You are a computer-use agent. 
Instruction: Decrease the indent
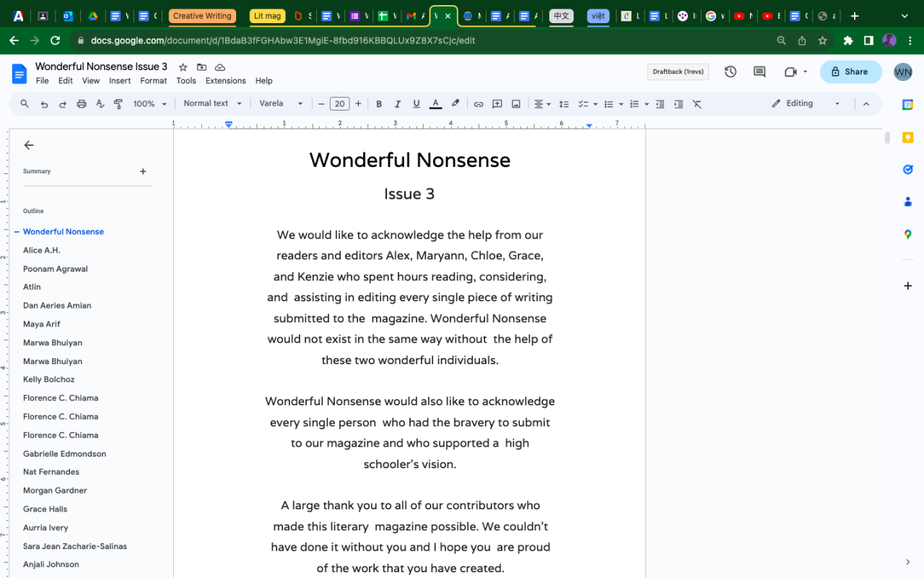660,104
